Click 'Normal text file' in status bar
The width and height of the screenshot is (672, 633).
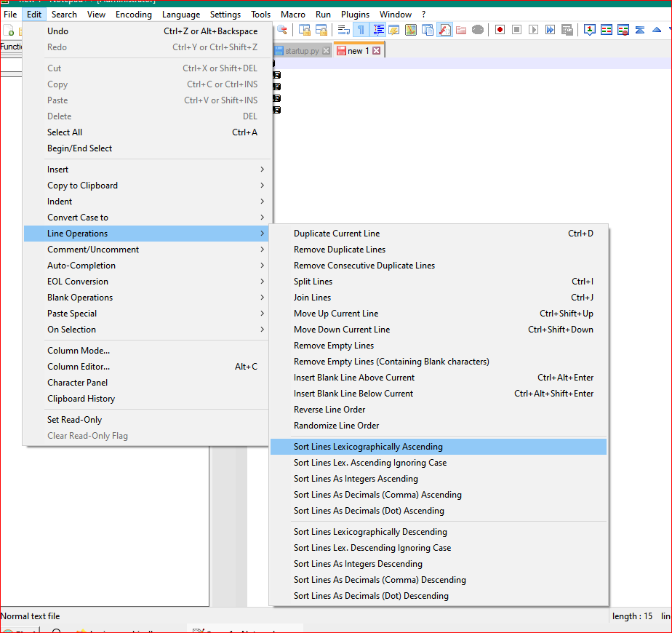pos(30,616)
